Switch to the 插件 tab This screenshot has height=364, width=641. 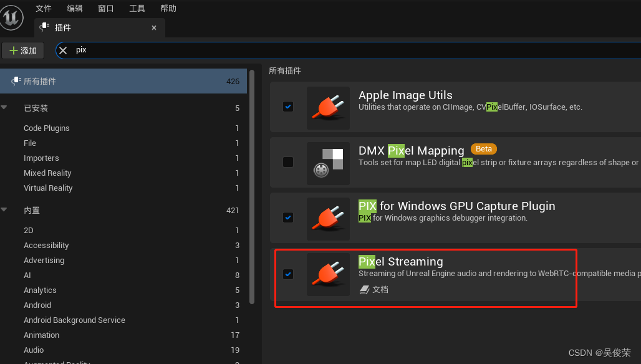100,27
